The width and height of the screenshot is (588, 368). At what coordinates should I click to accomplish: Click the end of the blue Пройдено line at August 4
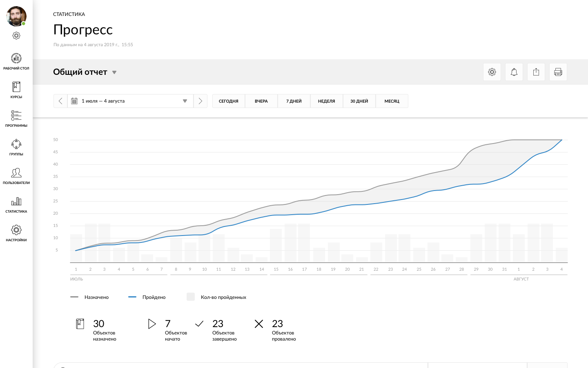click(x=562, y=140)
